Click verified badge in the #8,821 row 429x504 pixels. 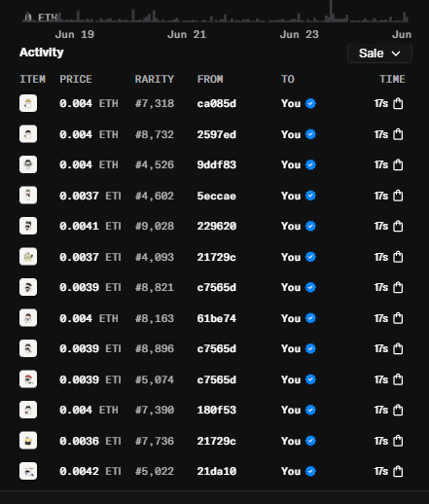(x=310, y=287)
